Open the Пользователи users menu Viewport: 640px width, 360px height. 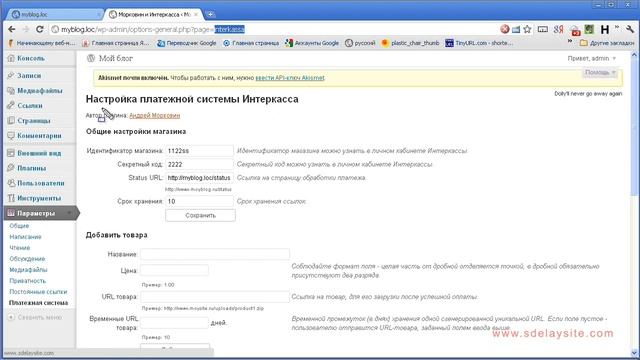pyautogui.click(x=40, y=183)
